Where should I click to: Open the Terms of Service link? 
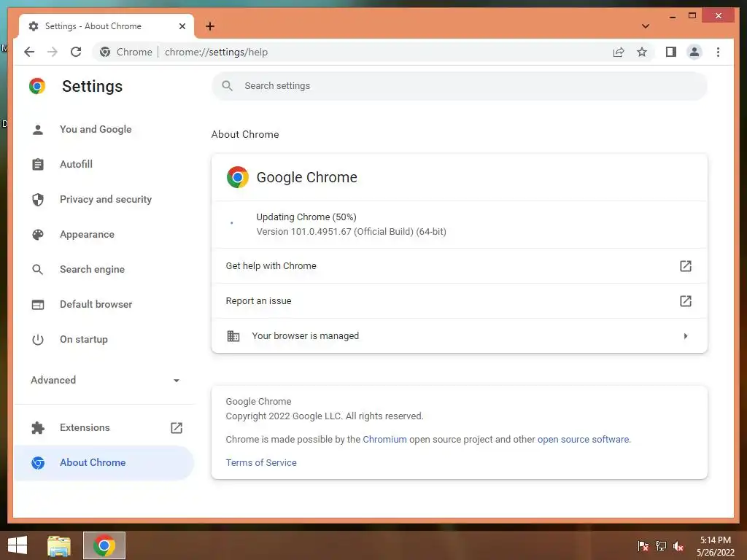(x=261, y=462)
